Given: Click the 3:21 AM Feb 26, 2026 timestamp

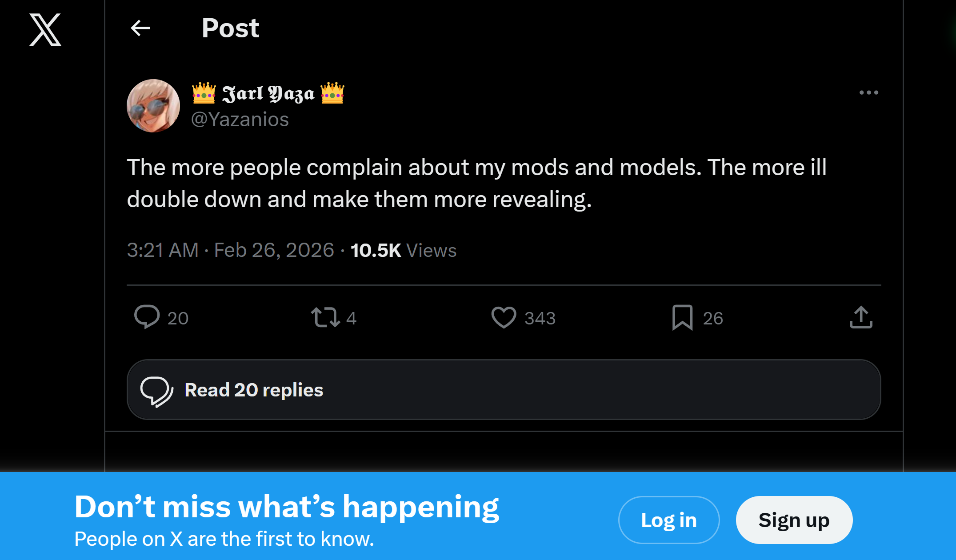Looking at the screenshot, I should coord(230,250).
